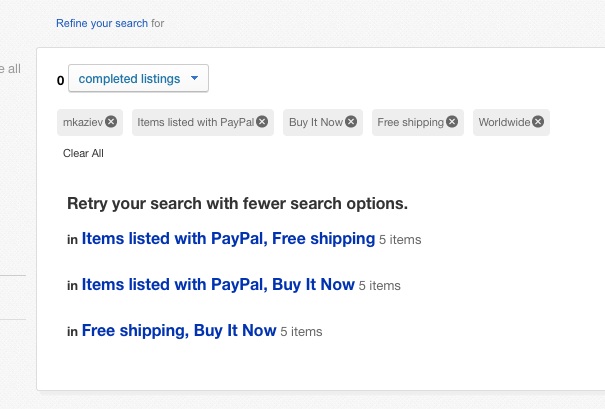Image resolution: width=605 pixels, height=409 pixels.
Task: Remove the Buy It Now filter chip
Action: pyautogui.click(x=351, y=122)
